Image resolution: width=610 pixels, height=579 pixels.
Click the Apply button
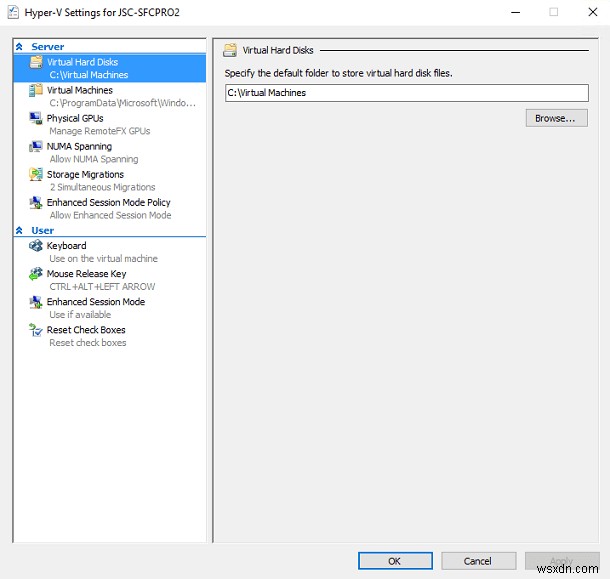pyautogui.click(x=562, y=561)
